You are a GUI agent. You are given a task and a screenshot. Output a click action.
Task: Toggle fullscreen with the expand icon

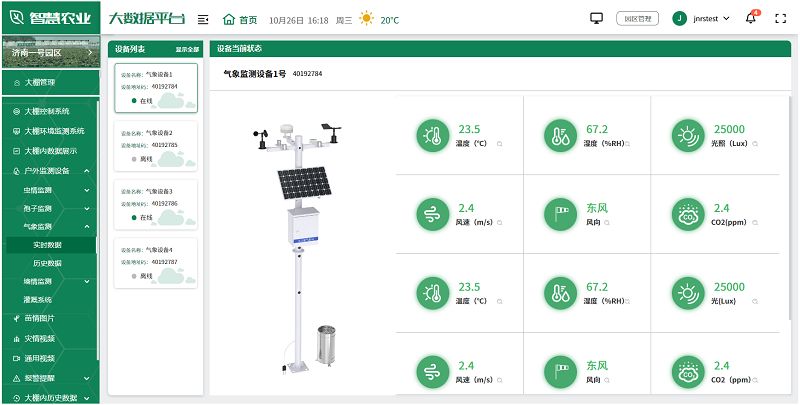tap(782, 19)
